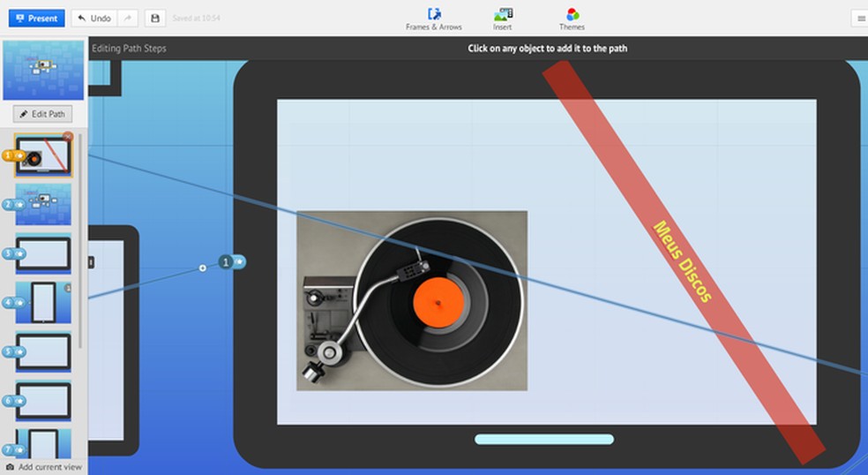Open the Frames & Arrows menu
This screenshot has height=475, width=868.
coord(433,19)
